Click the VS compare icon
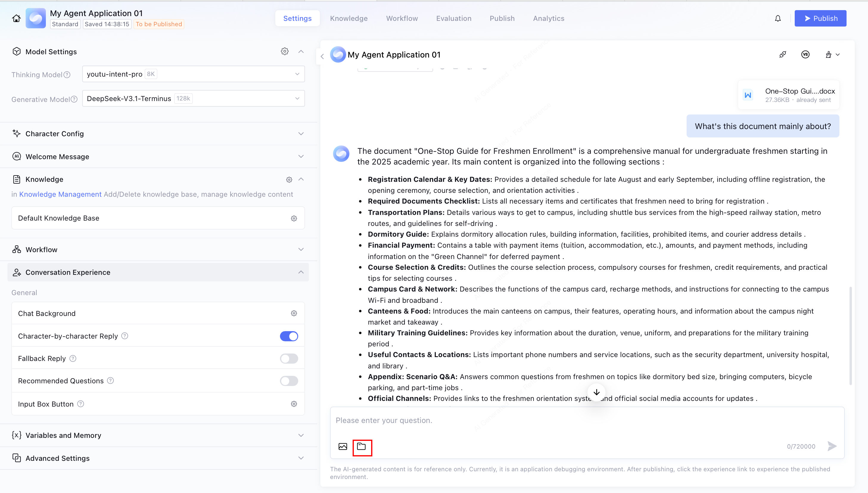The width and height of the screenshot is (868, 493). click(x=805, y=55)
